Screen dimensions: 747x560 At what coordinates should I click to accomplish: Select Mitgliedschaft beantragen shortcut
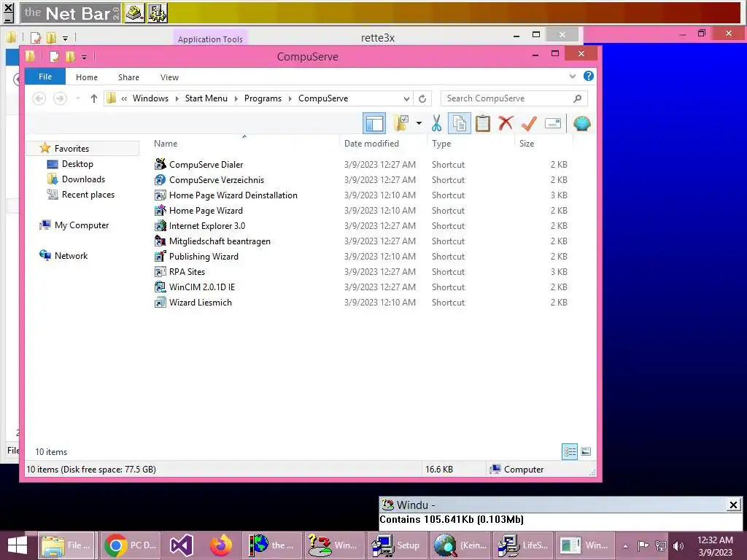[x=220, y=241]
